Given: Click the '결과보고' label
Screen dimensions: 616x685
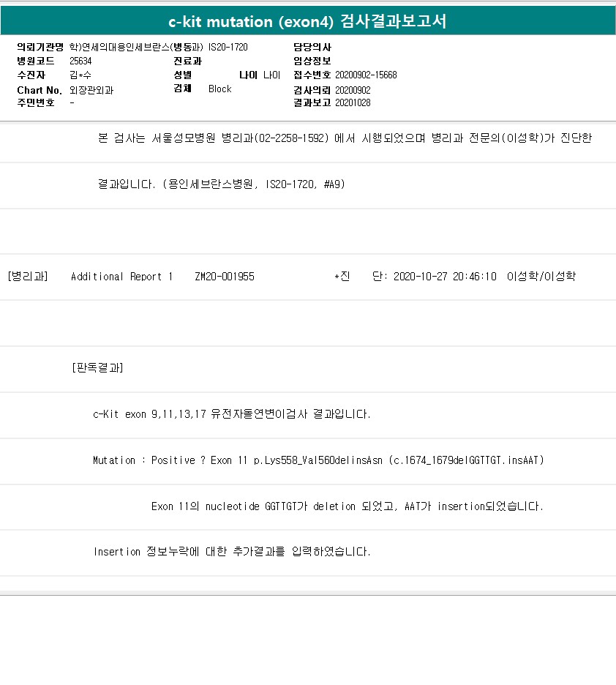Looking at the screenshot, I should (312, 102).
